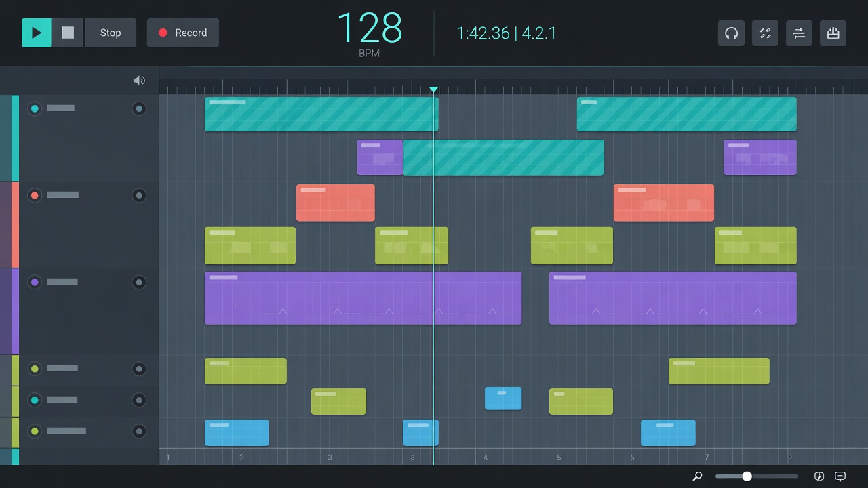This screenshot has height=488, width=868.
Task: Select the first teal striped clip in the top lane
Action: (321, 114)
